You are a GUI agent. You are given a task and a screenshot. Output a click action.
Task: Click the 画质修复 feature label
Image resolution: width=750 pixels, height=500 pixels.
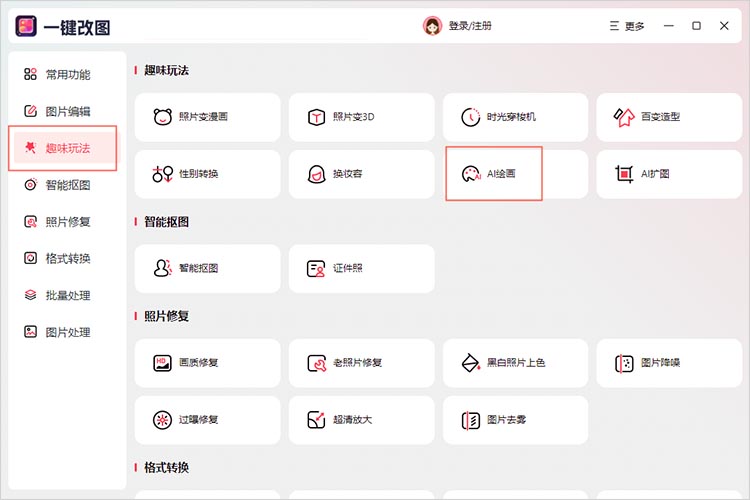(199, 363)
